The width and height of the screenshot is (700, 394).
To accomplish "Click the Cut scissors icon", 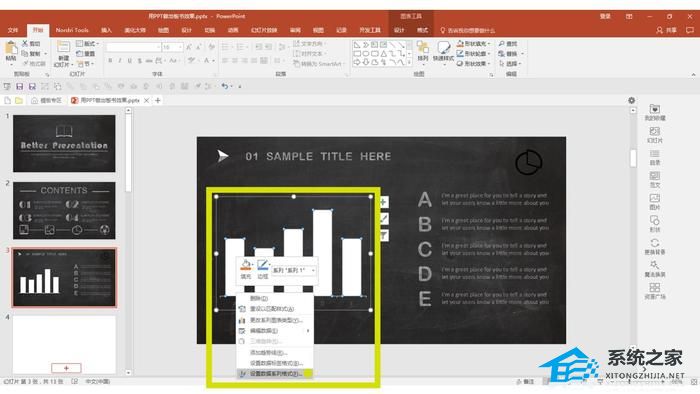I will (25, 43).
